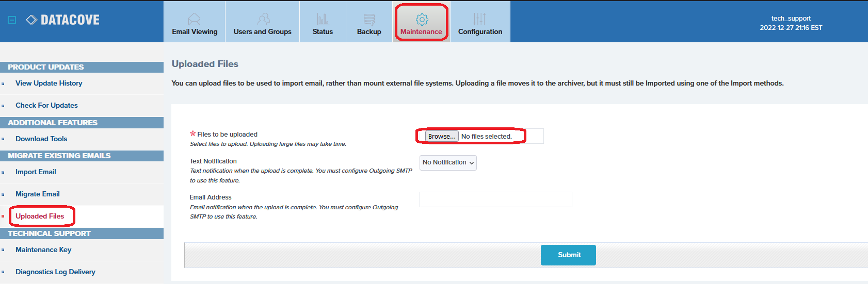Open the Text Notification dropdown
The width and height of the screenshot is (868, 284).
(448, 163)
